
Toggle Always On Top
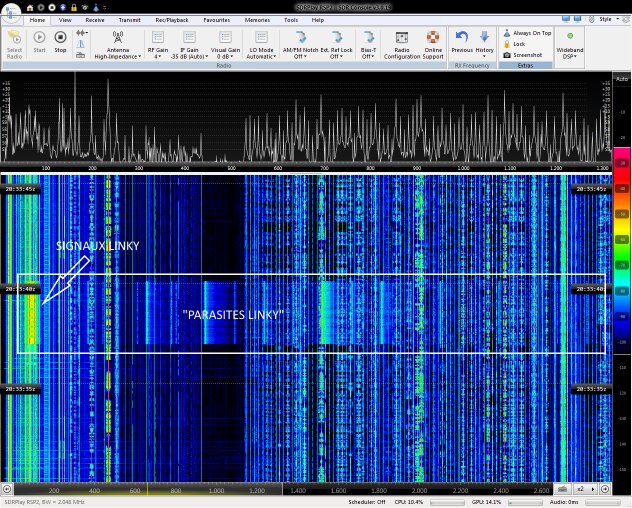tap(527, 33)
